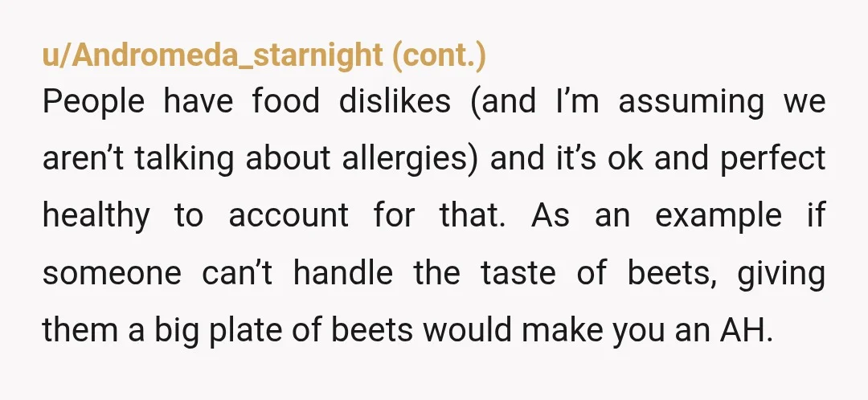Click the word "assuming" in the first line

[x=691, y=104]
